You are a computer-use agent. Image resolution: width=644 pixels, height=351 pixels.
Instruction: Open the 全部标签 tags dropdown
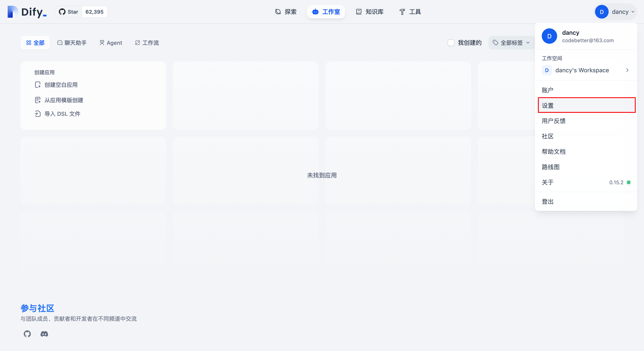511,43
